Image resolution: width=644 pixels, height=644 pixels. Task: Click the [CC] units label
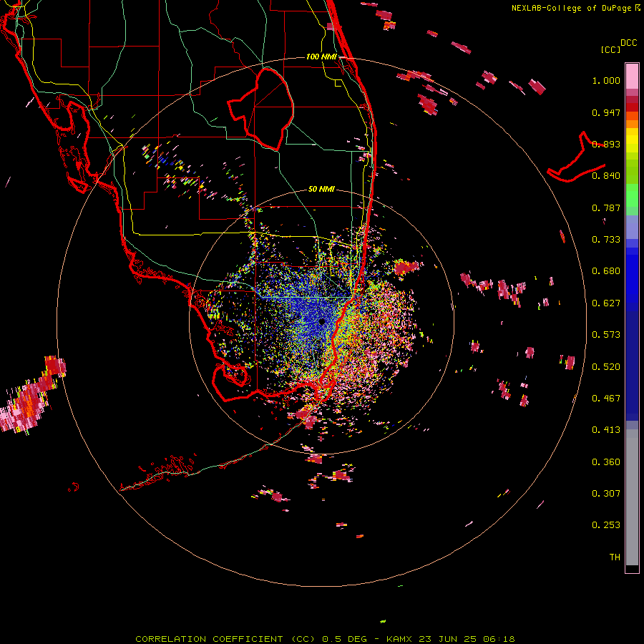[x=610, y=49]
